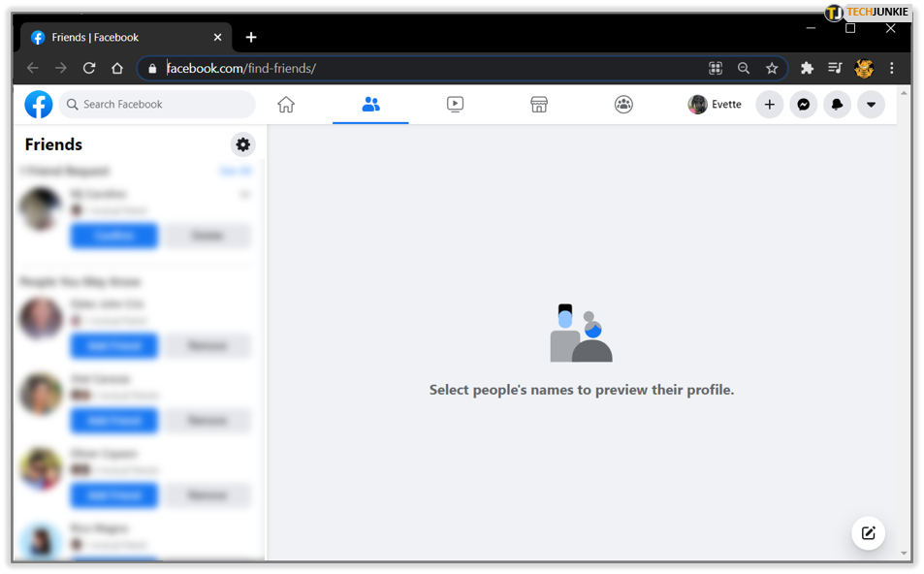The width and height of the screenshot is (924, 574).
Task: Open the Facebook Home icon
Action: click(x=285, y=104)
